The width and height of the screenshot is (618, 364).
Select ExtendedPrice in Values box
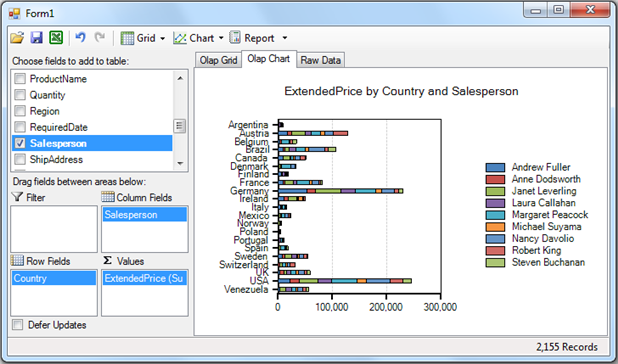click(144, 278)
